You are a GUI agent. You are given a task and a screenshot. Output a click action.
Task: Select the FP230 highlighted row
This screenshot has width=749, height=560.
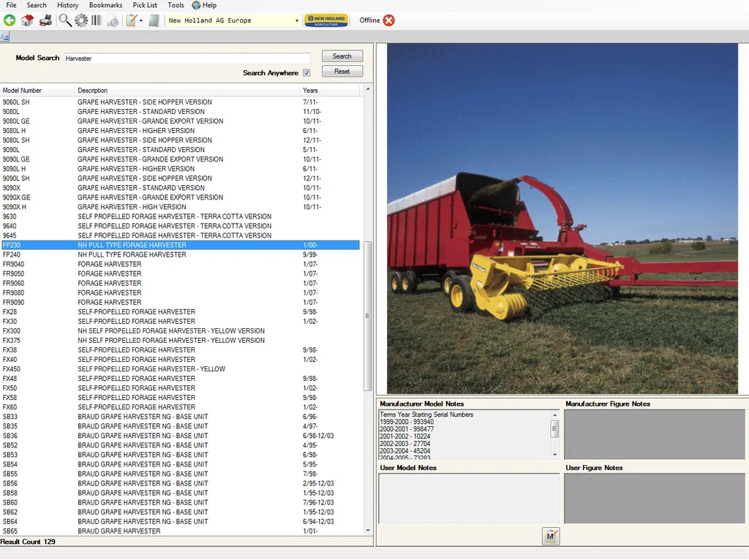click(180, 245)
